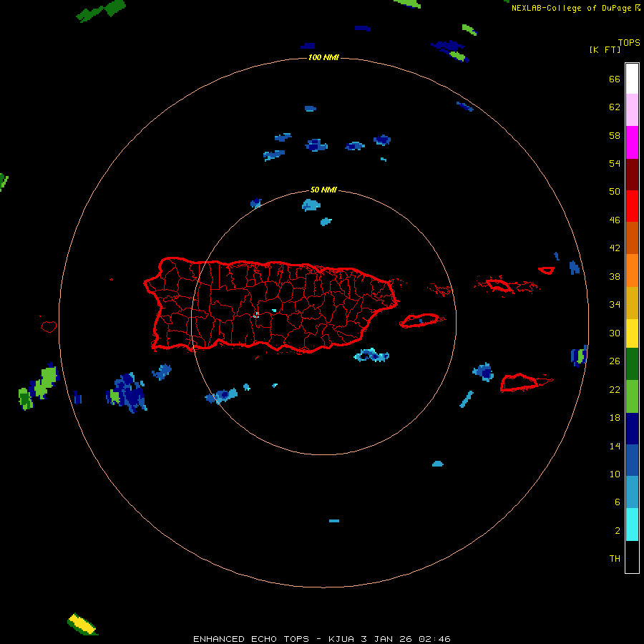Select the yellow legend swatch
This screenshot has height=644, width=644.
tap(632, 333)
